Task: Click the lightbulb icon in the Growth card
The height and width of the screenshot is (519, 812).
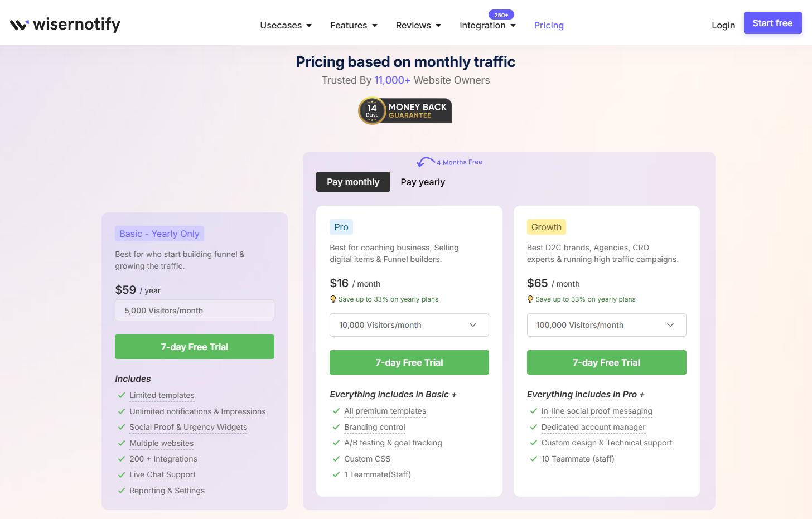Action: 530,299
